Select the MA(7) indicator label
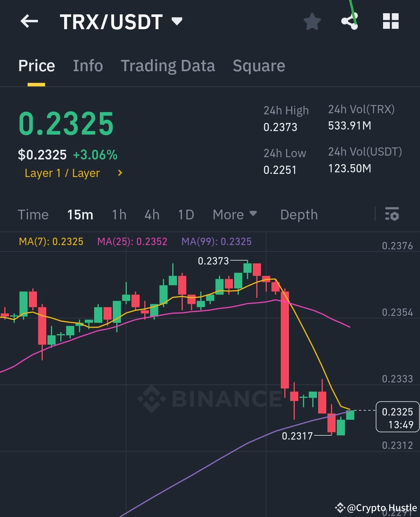This screenshot has width=420, height=517. click(x=51, y=242)
